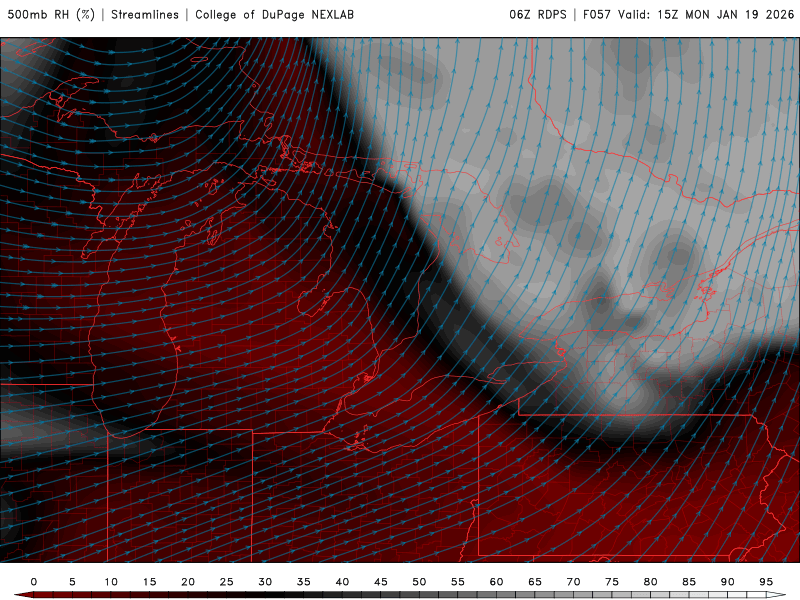Click the '65' colorbar scale label
The image size is (800, 600).
(x=535, y=582)
